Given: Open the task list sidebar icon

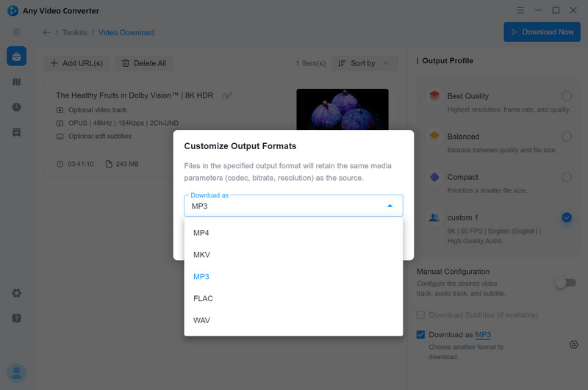Looking at the screenshot, I should (x=16, y=132).
